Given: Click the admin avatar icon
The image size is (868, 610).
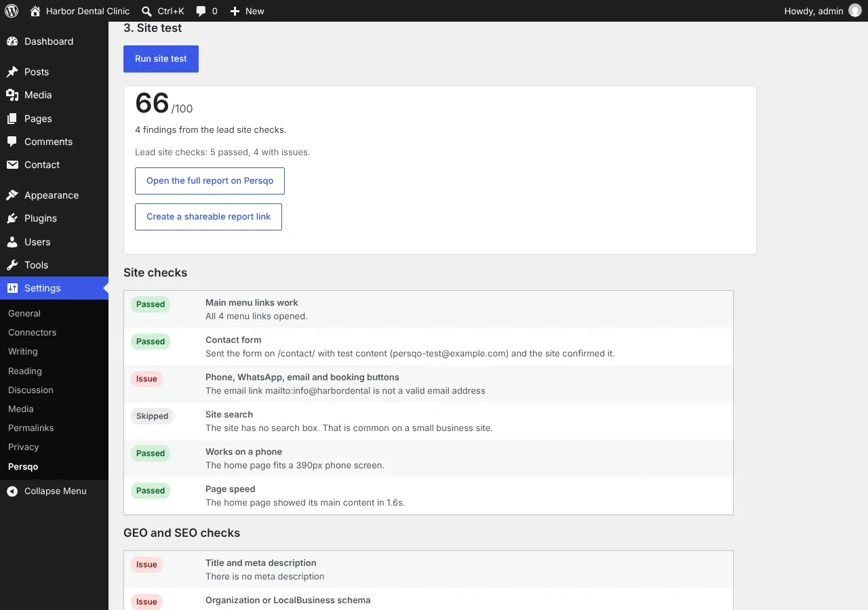Looking at the screenshot, I should 855,11.
